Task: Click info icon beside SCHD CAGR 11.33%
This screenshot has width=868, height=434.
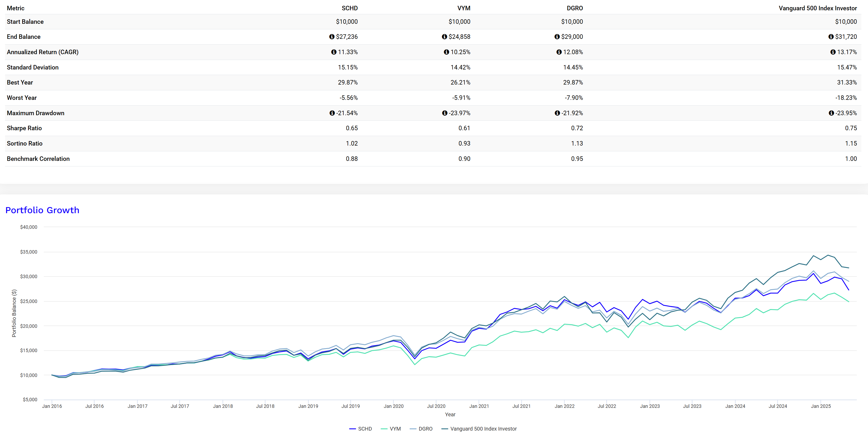Action: [334, 52]
